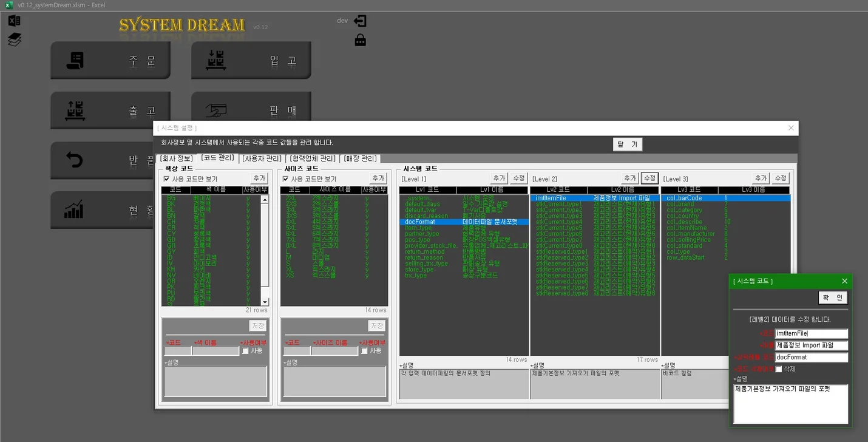Toggle 사용 코드만 보기 in 사이즈 코드

[x=286, y=179]
